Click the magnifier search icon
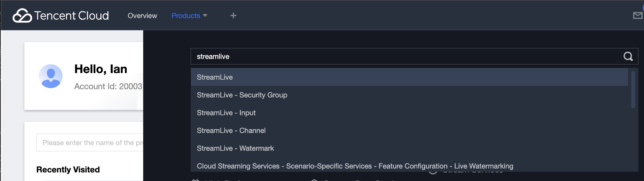The image size is (644, 181). (628, 57)
